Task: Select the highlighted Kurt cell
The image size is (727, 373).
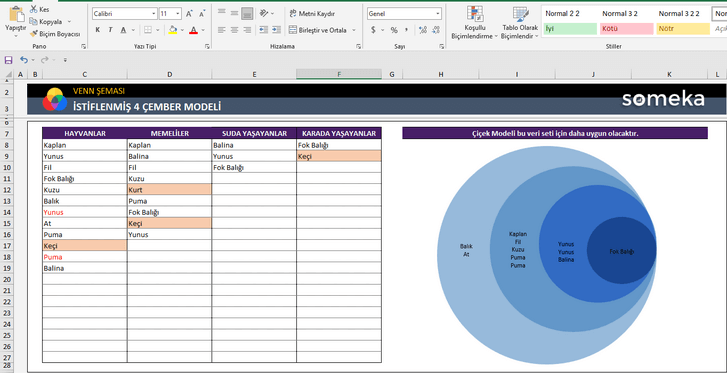Action: (x=169, y=190)
